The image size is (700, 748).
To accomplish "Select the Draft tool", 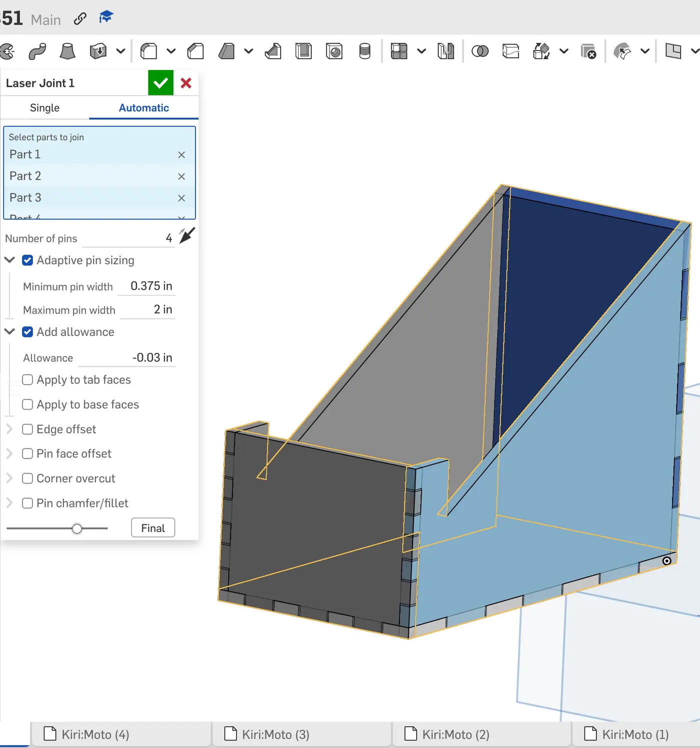I will click(226, 51).
